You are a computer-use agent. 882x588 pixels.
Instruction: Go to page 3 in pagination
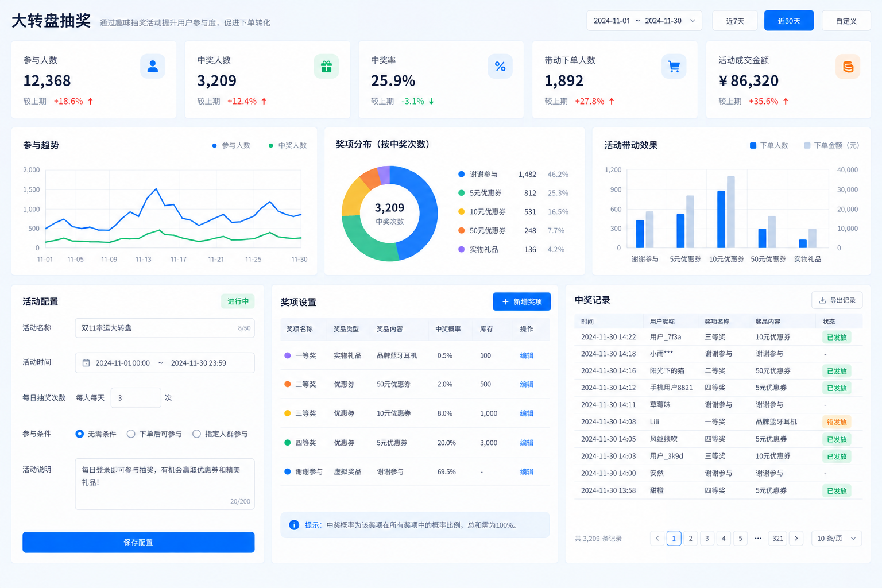707,538
